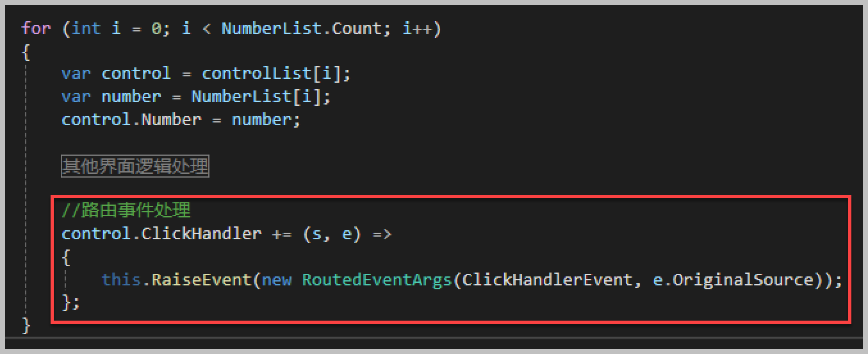The height and width of the screenshot is (354, 868).
Task: Click the controlList[i] indexer expression
Action: (276, 73)
